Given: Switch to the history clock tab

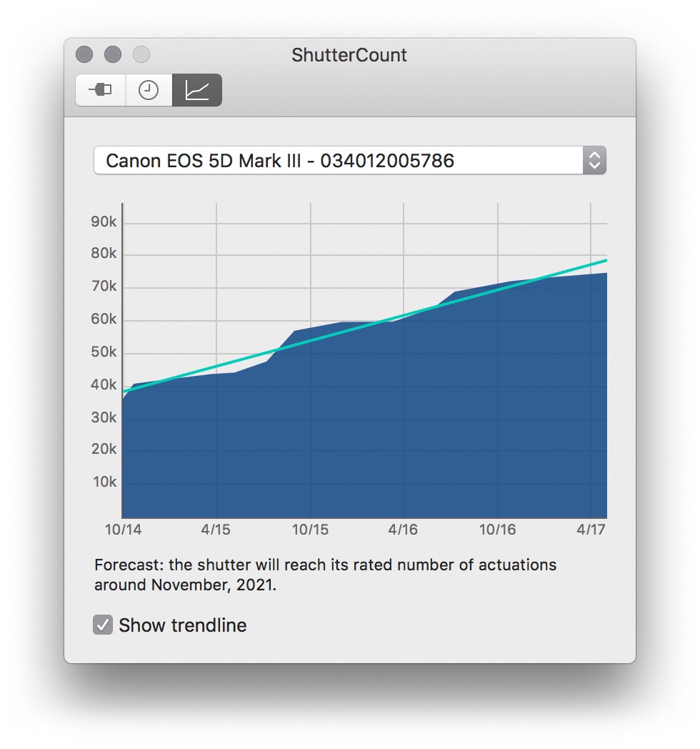Looking at the screenshot, I should pos(149,90).
